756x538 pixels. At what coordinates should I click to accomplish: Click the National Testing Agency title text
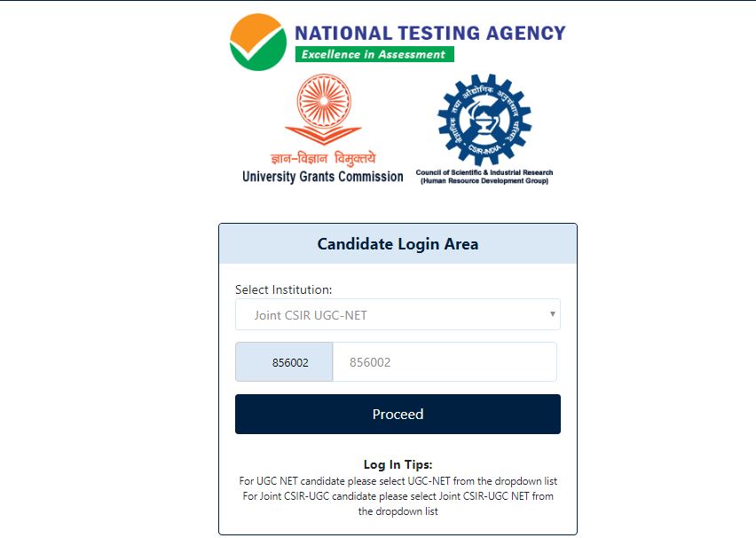[x=429, y=33]
